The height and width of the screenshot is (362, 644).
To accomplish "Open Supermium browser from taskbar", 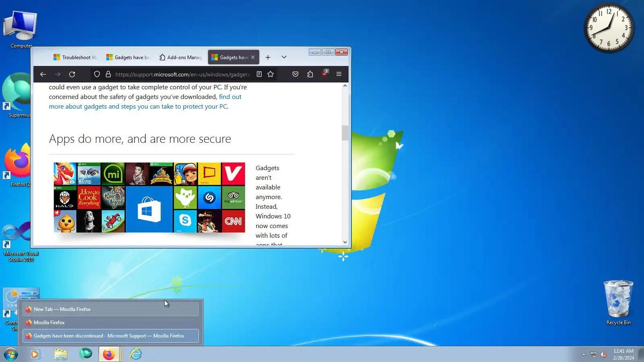I will point(85,354).
